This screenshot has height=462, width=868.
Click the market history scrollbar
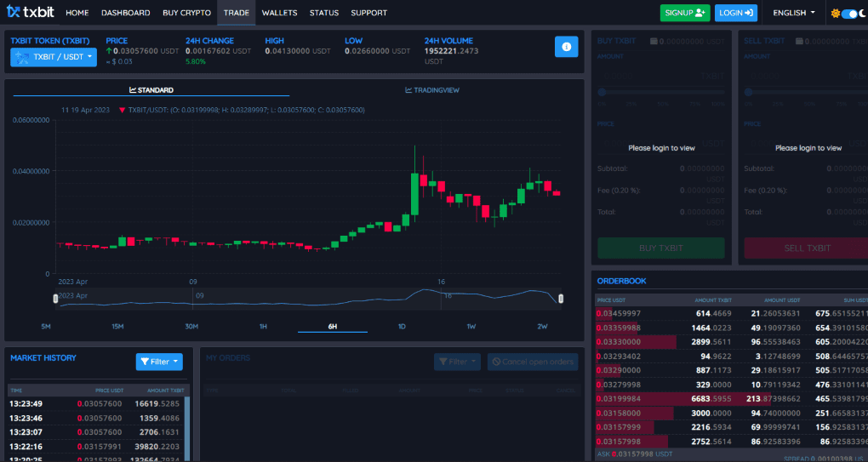(187, 428)
